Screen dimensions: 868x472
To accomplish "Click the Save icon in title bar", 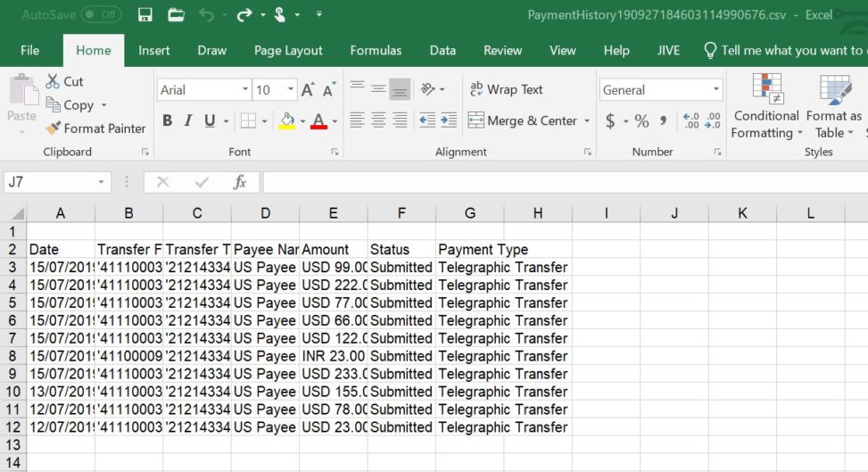I will [145, 14].
